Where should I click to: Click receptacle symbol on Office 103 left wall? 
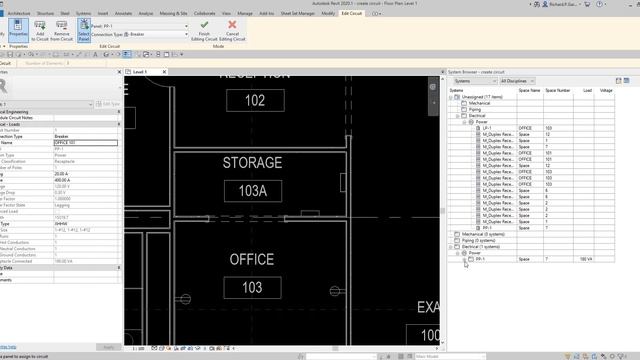185,299
